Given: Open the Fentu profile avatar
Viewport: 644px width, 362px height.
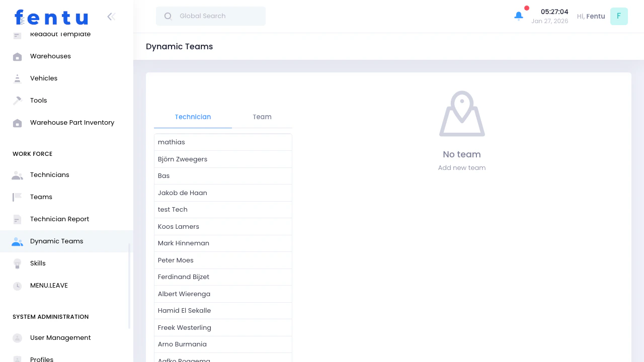Looking at the screenshot, I should click(619, 16).
